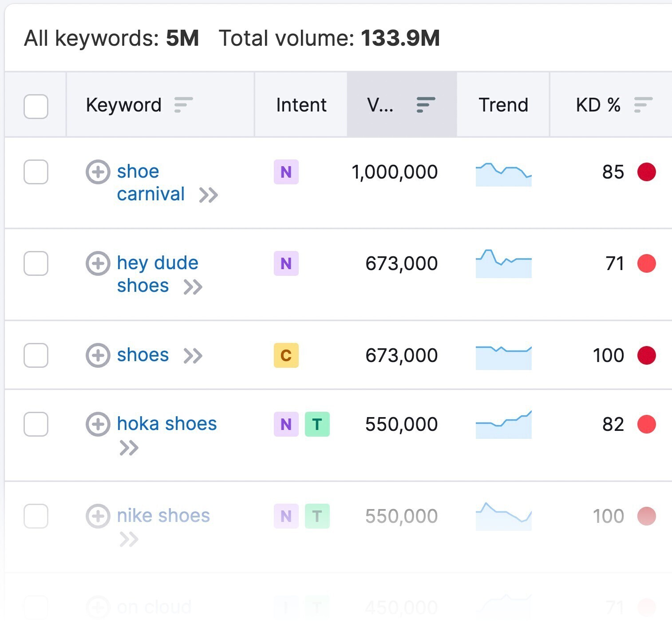Expand hey dude shoes with double chevron

[x=193, y=287]
